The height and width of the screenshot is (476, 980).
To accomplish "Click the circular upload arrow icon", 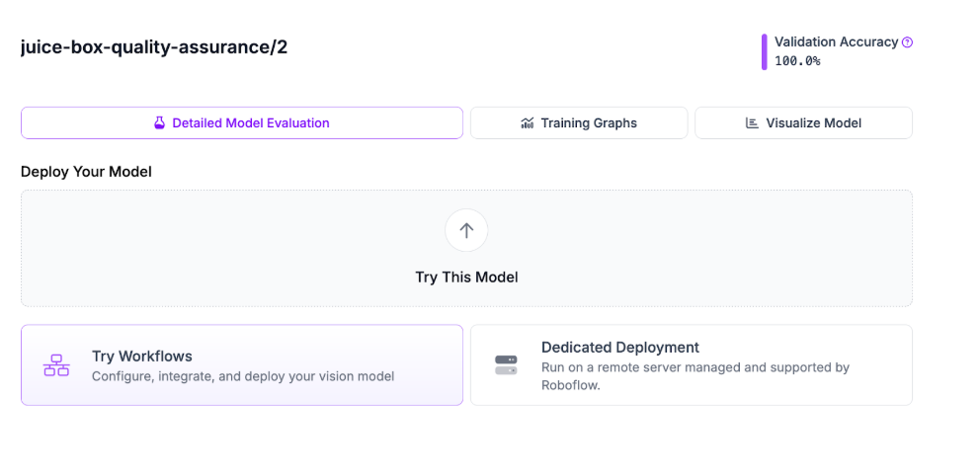I will (x=466, y=230).
